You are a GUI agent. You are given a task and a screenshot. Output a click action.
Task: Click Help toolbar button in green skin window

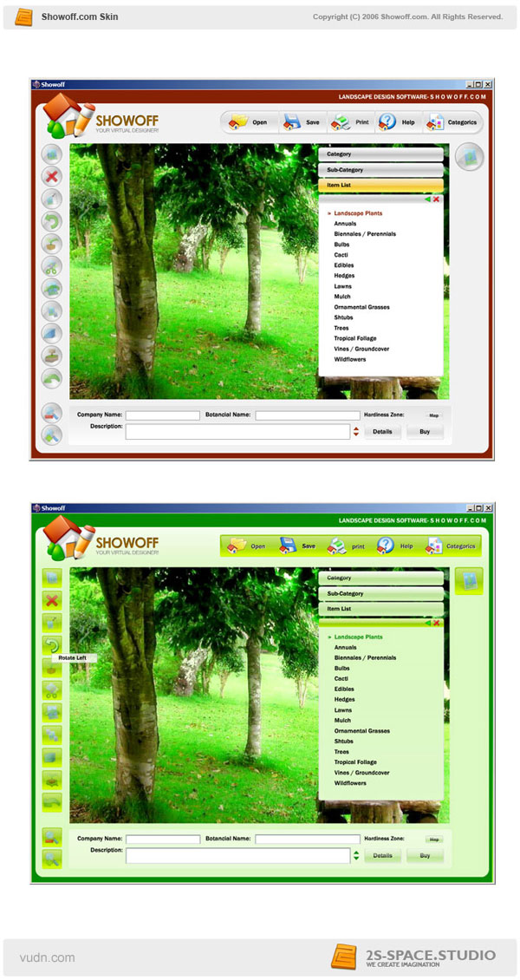[396, 546]
